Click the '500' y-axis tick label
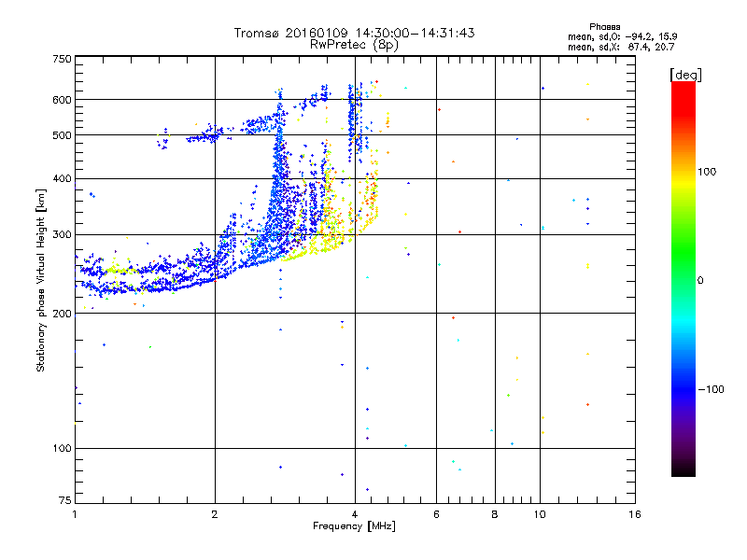Screen dimensions: 747x560 62,135
